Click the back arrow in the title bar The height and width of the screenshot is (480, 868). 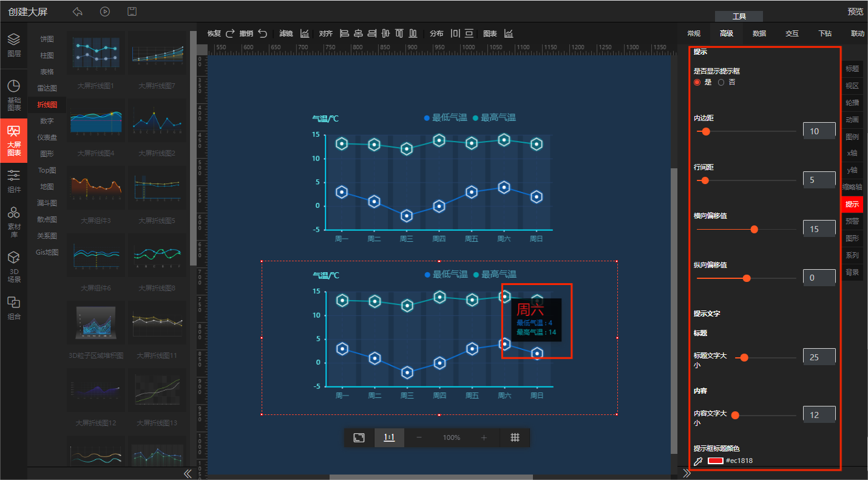pos(77,12)
